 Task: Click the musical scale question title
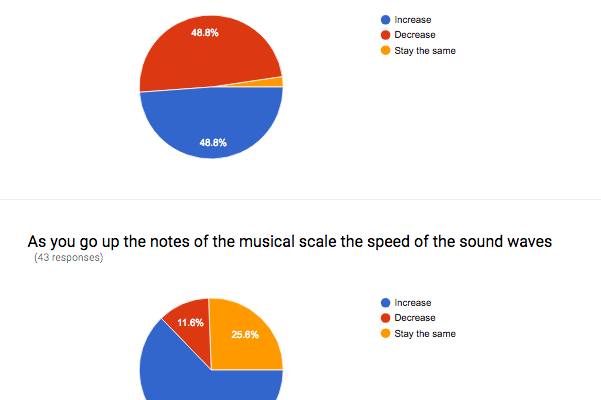[290, 242]
